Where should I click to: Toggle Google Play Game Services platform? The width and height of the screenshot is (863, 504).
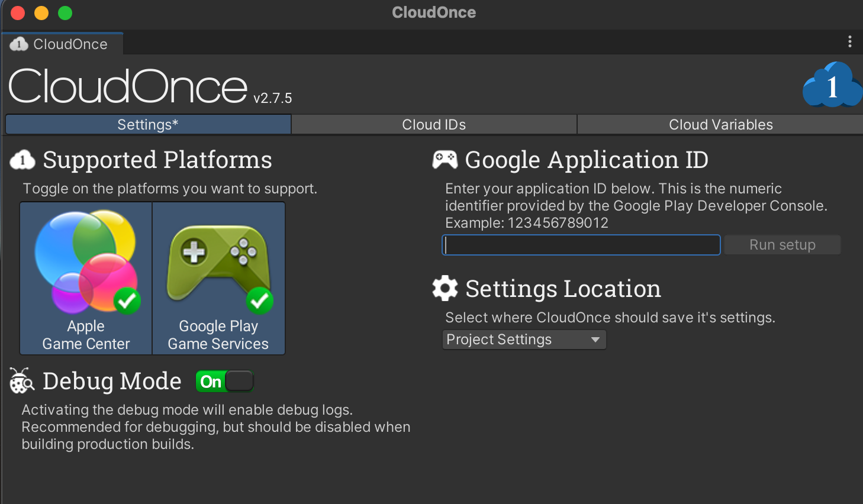tap(219, 279)
